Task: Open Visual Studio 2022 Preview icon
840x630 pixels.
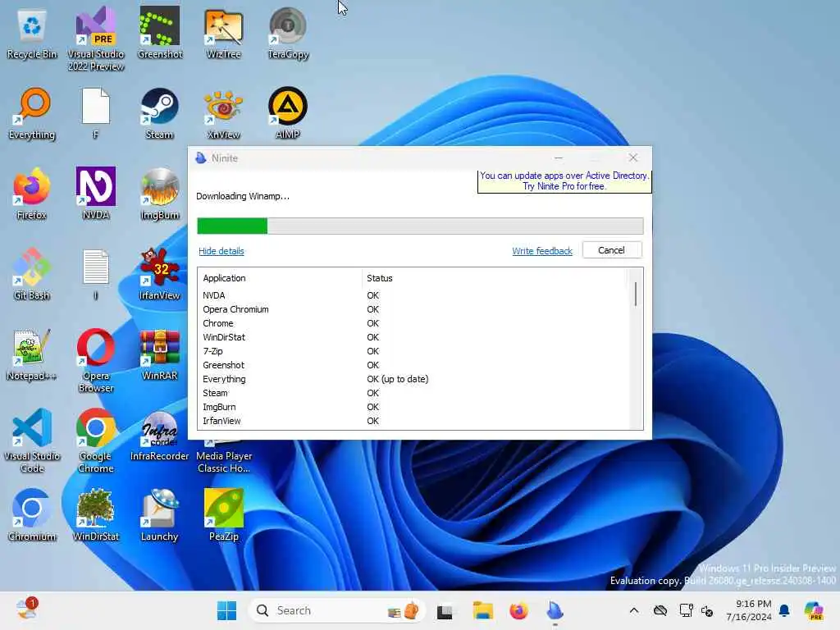Action: [x=96, y=39]
